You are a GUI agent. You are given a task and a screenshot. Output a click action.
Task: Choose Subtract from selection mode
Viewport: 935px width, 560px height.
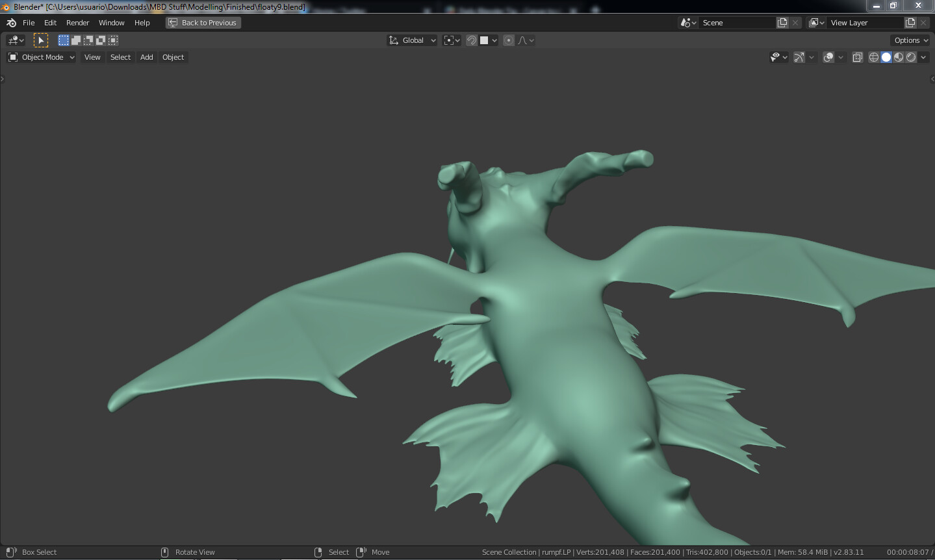point(88,40)
